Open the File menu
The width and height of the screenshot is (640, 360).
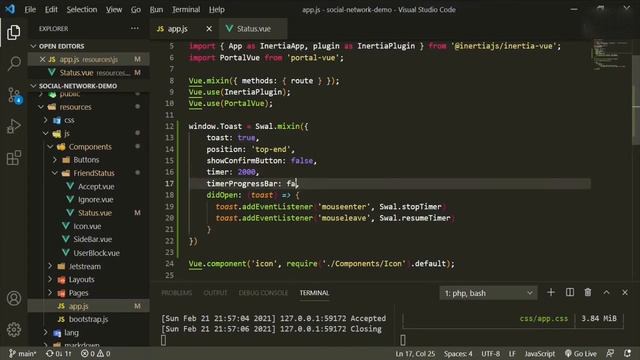click(30, 9)
